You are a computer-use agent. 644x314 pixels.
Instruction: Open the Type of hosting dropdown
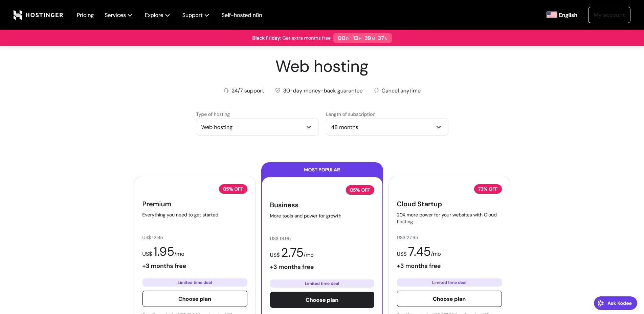[x=257, y=127]
